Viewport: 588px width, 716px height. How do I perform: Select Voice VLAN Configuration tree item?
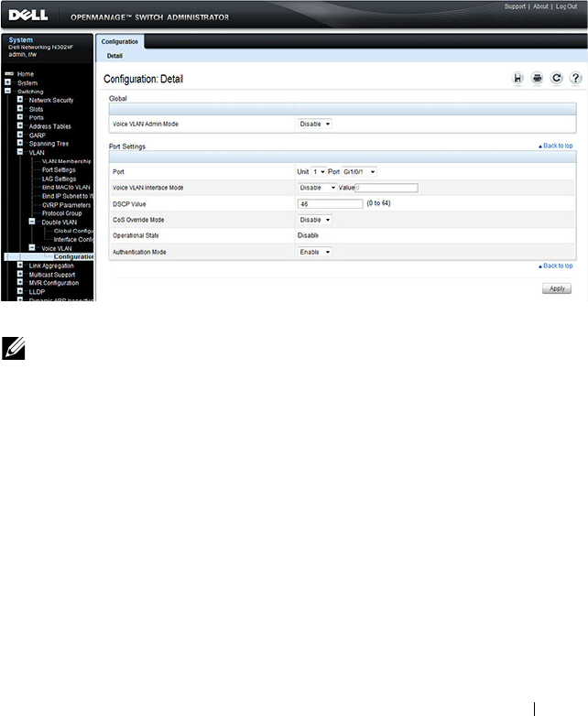[x=73, y=257]
